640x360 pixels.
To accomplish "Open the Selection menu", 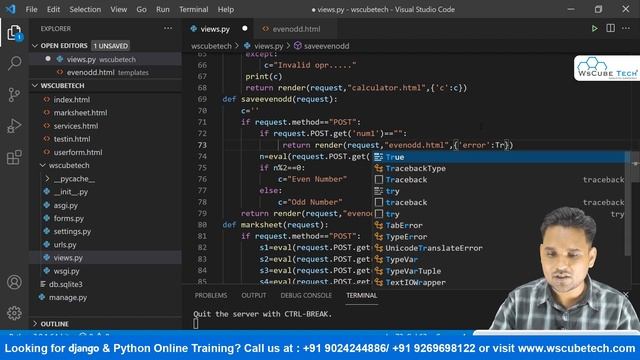I will (85, 9).
